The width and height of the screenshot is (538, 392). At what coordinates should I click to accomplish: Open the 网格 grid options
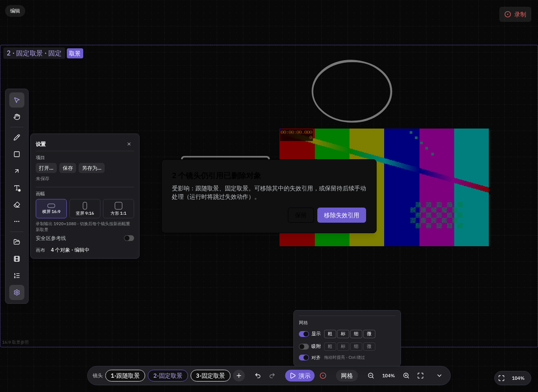(347, 376)
